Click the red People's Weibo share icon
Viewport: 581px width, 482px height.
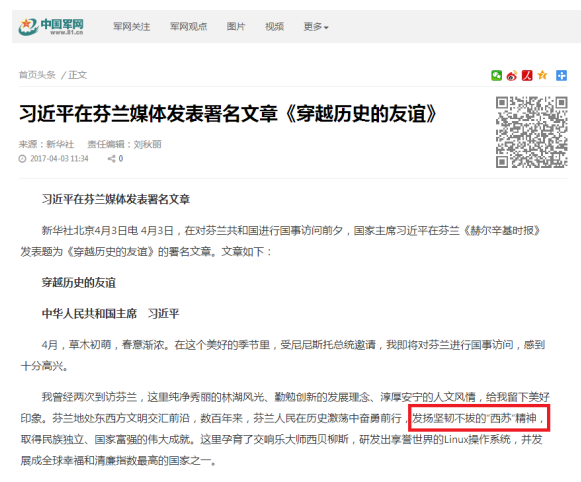click(x=527, y=76)
